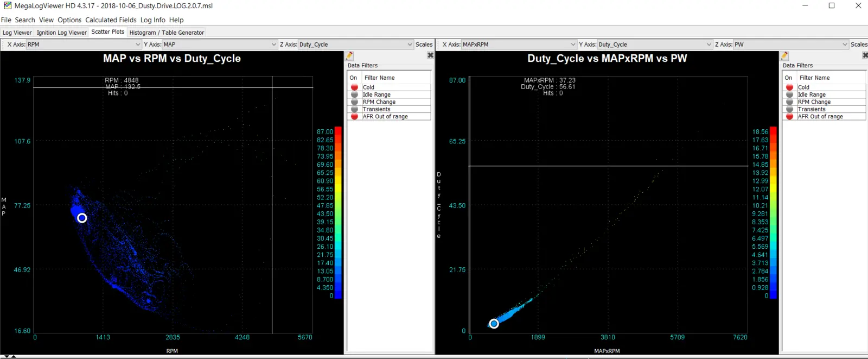Image resolution: width=868 pixels, height=359 pixels.
Task: Click the MegaLogViewer app icon in title bar
Action: [7, 6]
